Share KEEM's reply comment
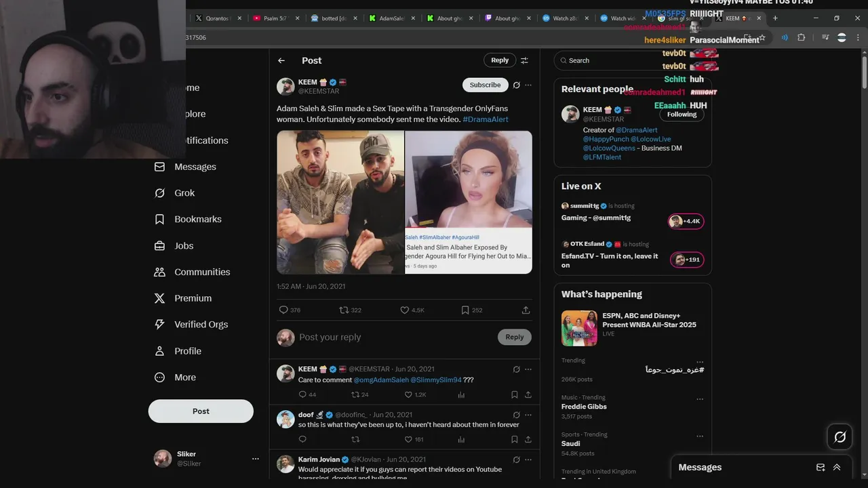Image resolution: width=868 pixels, height=488 pixels. (528, 394)
